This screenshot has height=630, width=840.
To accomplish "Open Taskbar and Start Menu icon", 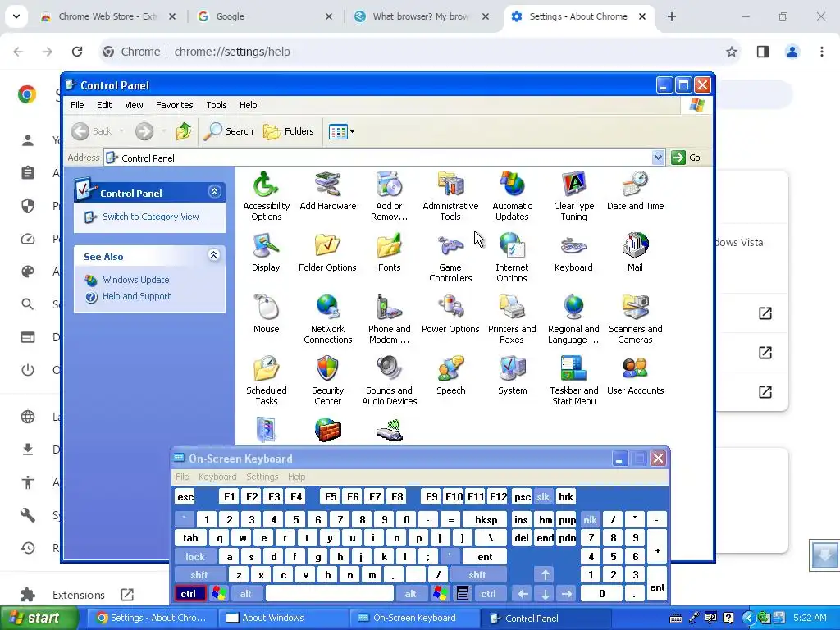I will (x=573, y=381).
